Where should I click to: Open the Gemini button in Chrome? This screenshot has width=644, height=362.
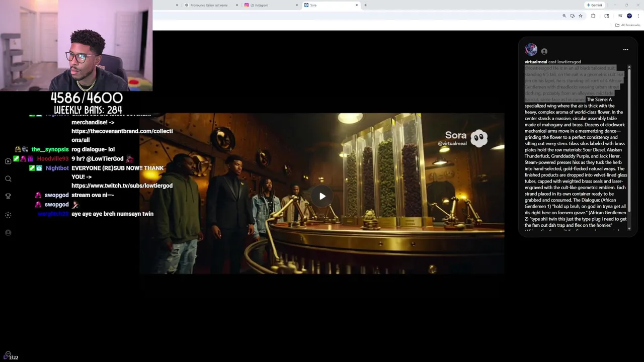click(x=594, y=5)
